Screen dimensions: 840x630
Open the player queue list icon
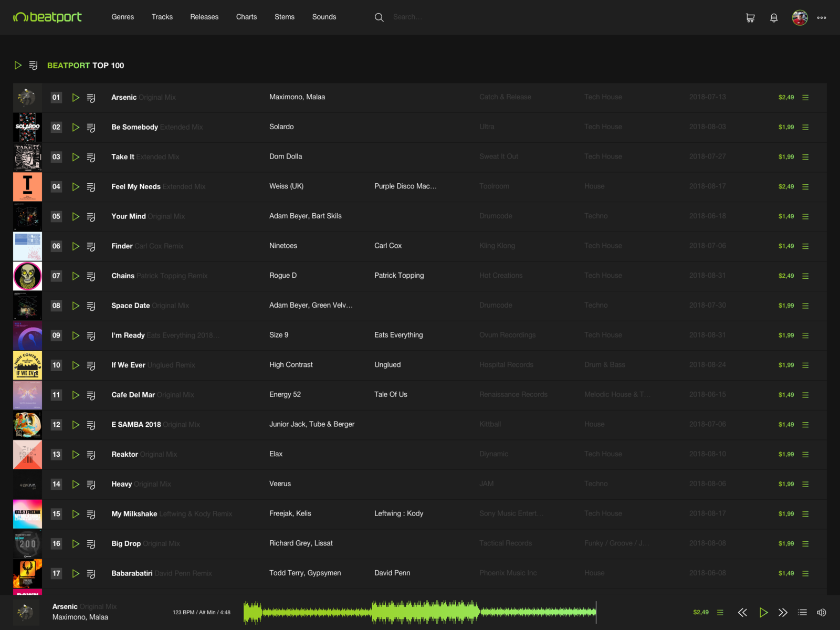coord(802,612)
